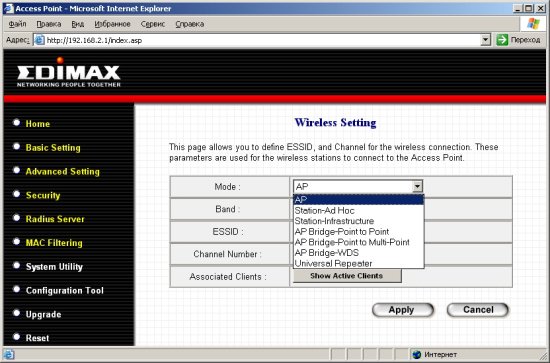Open Advanced Setting in sidebar

pos(62,171)
